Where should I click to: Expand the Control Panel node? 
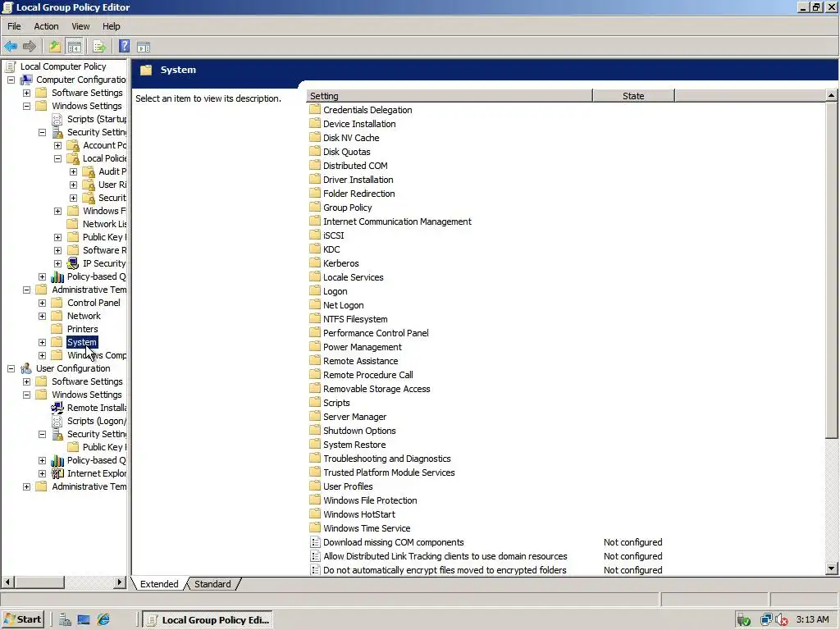[42, 303]
